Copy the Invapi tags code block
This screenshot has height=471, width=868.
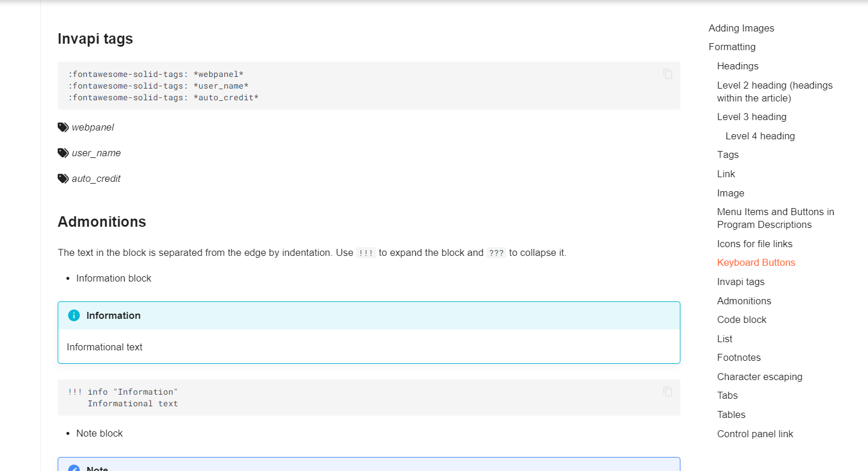point(668,74)
